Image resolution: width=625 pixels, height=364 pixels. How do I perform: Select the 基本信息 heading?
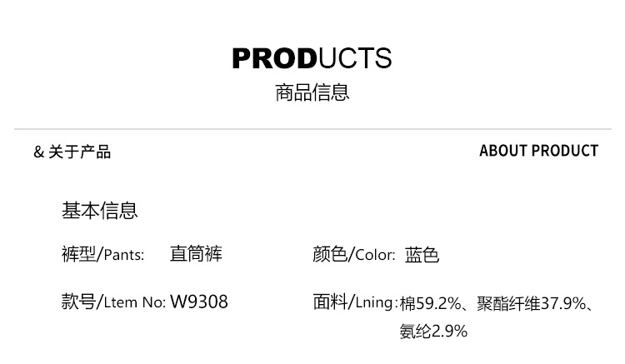tap(99, 211)
